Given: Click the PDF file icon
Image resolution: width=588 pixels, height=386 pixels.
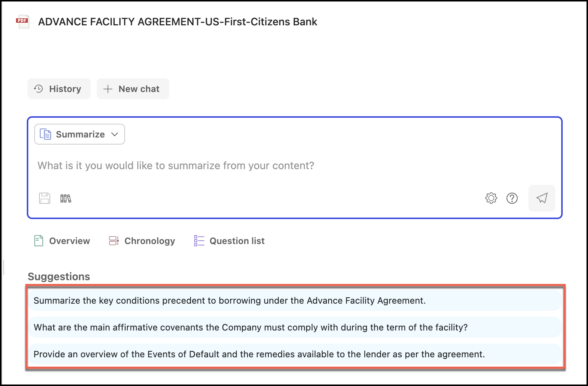Looking at the screenshot, I should click(x=22, y=22).
